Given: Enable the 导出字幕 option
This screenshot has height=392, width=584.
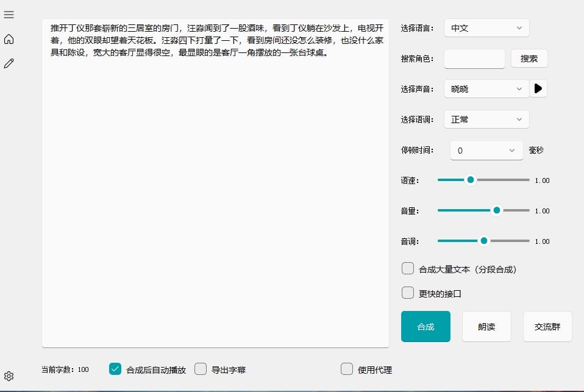Looking at the screenshot, I should pos(201,369).
